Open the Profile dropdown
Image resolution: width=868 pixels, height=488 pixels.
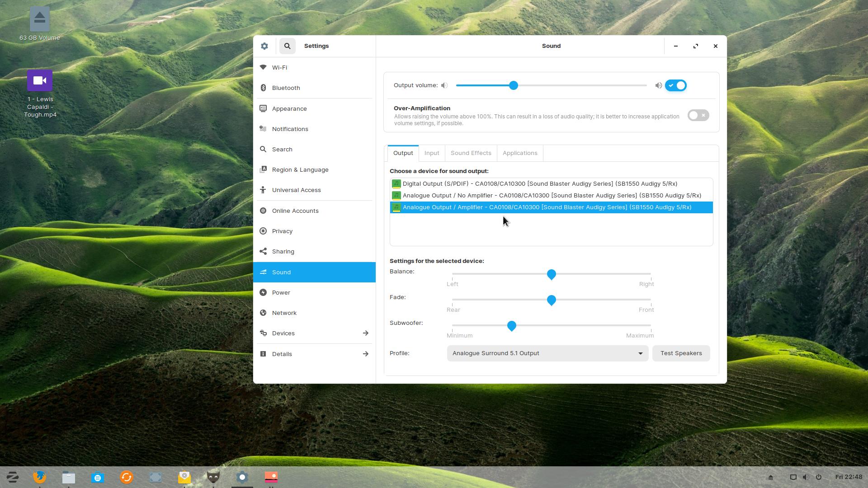(547, 353)
